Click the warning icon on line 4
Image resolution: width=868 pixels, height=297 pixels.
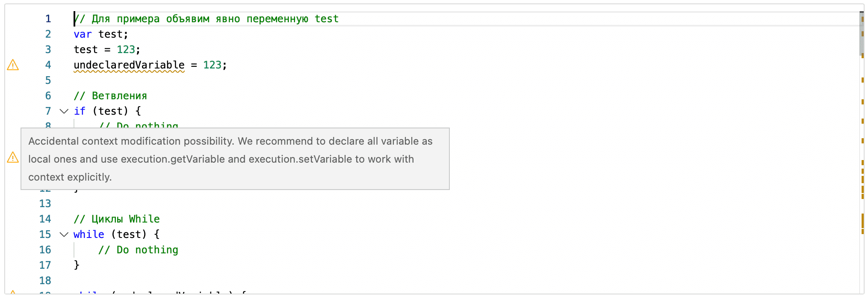pos(13,65)
